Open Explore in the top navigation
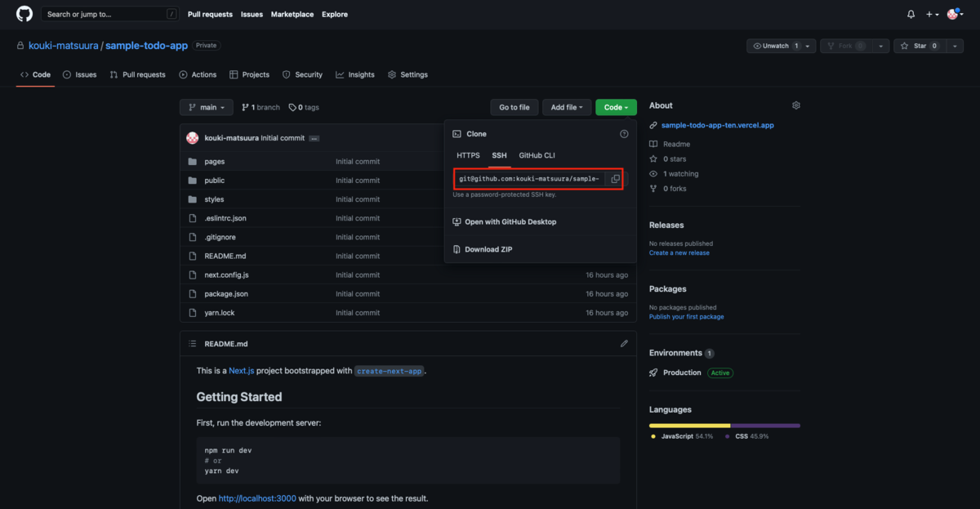Screen dimensions: 980x509 point(335,14)
